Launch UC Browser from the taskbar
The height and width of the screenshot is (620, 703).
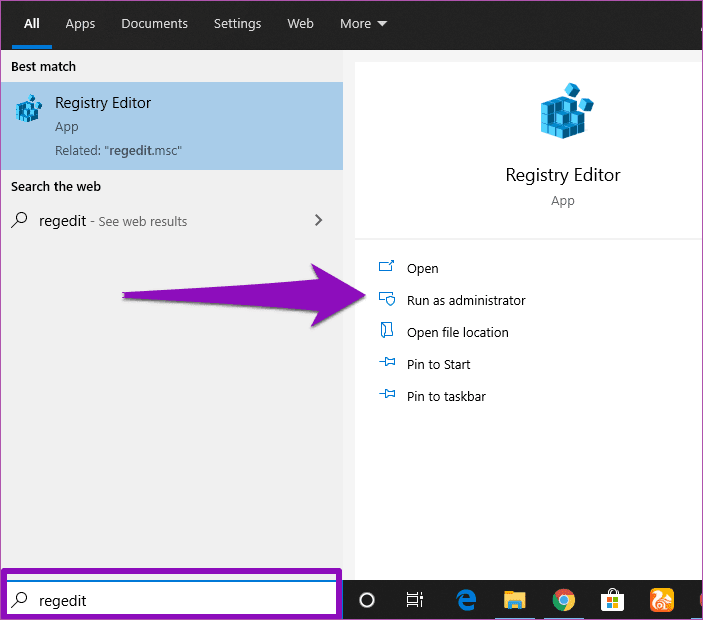click(x=662, y=600)
